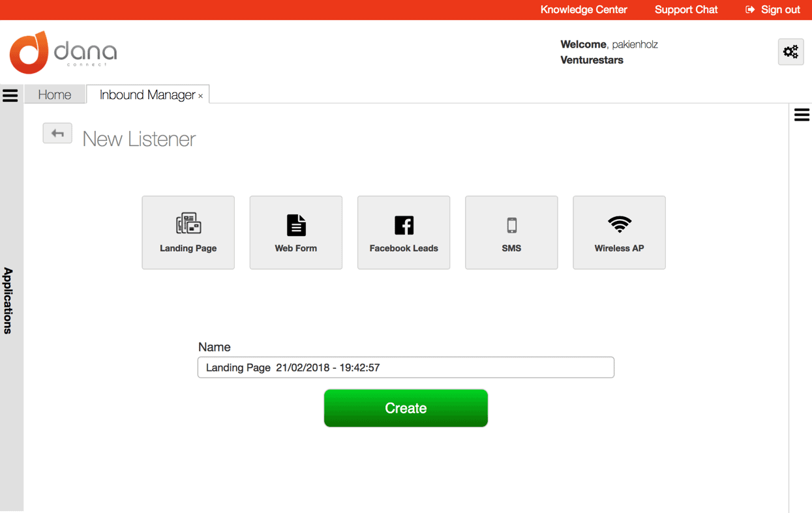Viewport: 812px width, 513px height.
Task: Click the Venturestars account name
Action: tap(592, 60)
